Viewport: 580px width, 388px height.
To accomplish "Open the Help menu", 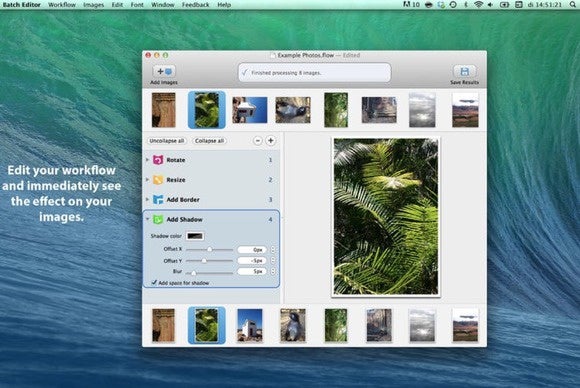I will coord(224,4).
